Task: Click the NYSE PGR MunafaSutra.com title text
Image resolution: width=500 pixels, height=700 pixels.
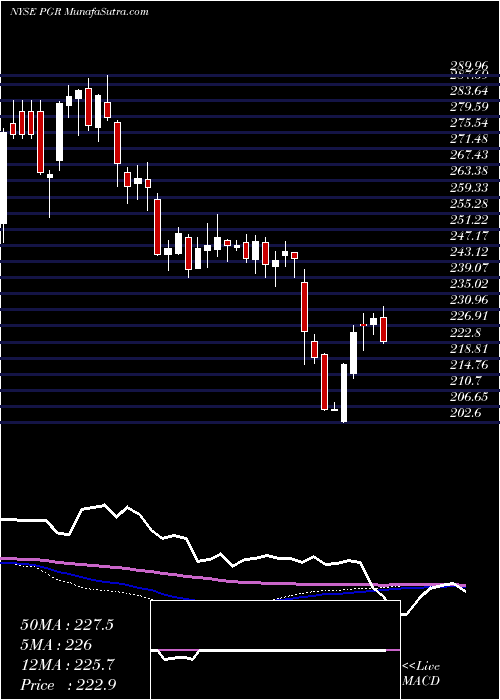Action: point(79,12)
